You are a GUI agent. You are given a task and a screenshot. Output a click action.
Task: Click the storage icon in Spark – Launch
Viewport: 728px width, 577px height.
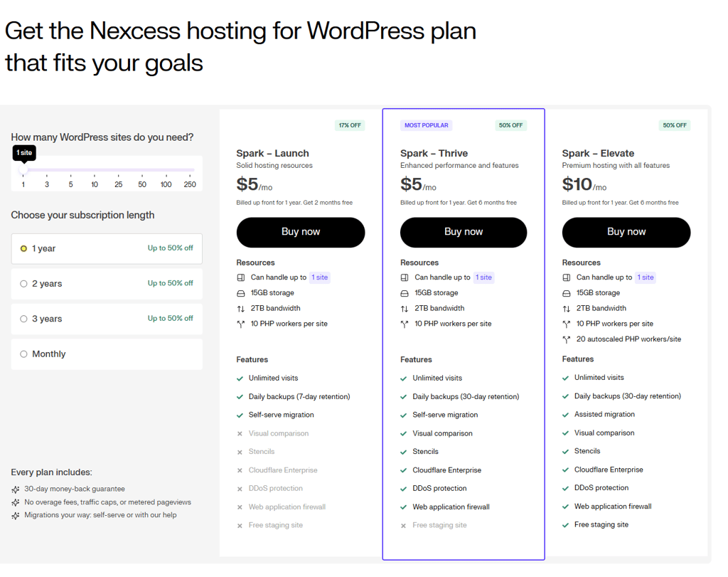point(240,293)
